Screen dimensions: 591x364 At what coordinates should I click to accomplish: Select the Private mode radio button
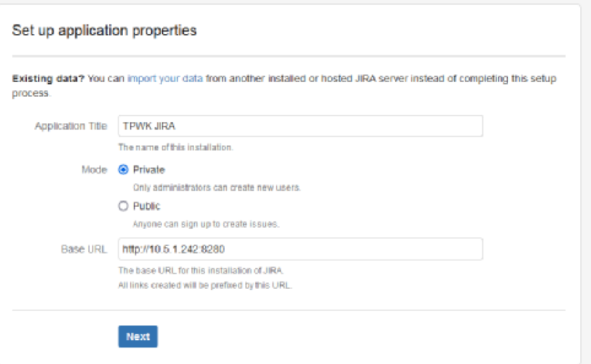tap(123, 169)
